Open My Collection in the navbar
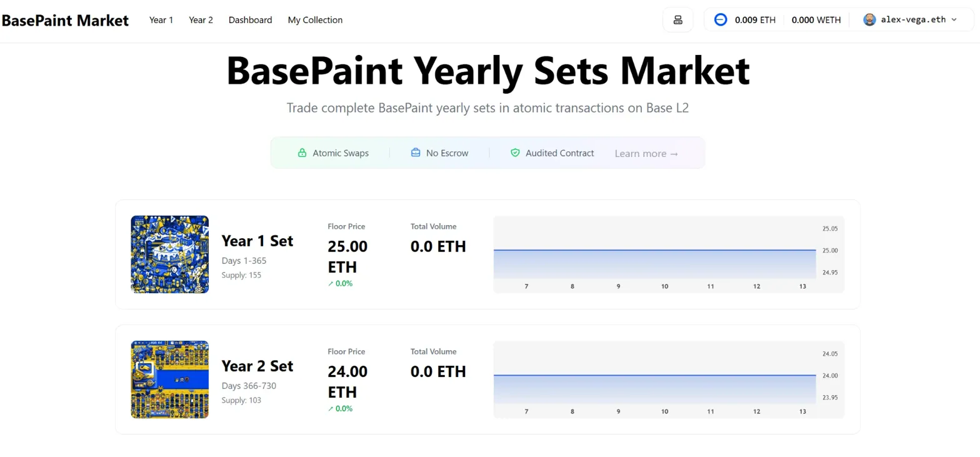The width and height of the screenshot is (980, 457). pos(315,20)
